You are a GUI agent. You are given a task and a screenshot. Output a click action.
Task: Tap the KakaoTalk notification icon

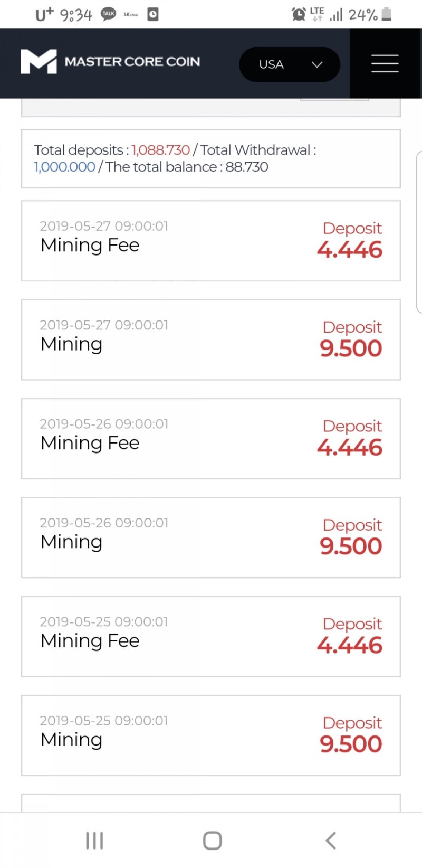click(108, 14)
